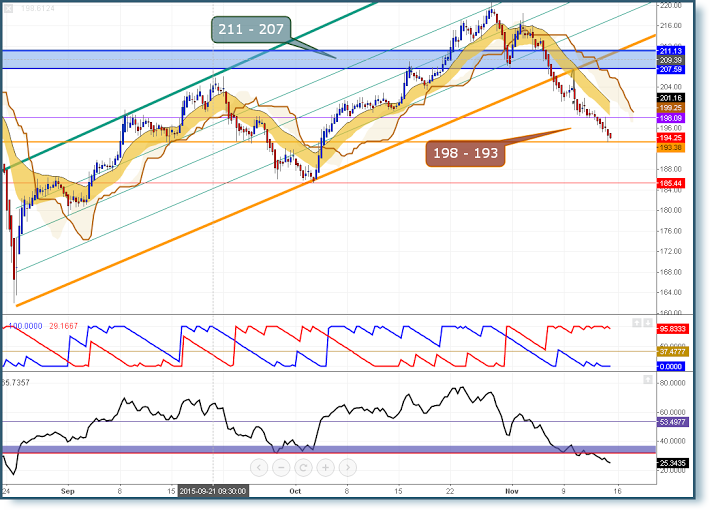
Task: Click the 194.25 red price label
Action: pyautogui.click(x=671, y=138)
